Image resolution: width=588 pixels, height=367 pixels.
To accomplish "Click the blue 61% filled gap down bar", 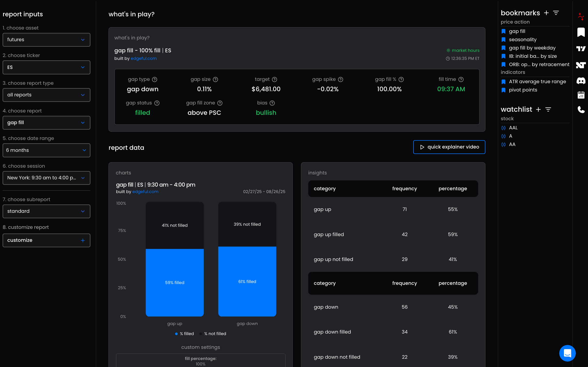I will 247,281.
